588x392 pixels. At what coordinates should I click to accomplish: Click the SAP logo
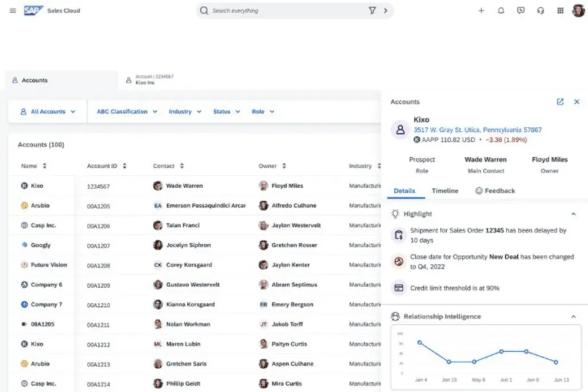[x=33, y=10]
